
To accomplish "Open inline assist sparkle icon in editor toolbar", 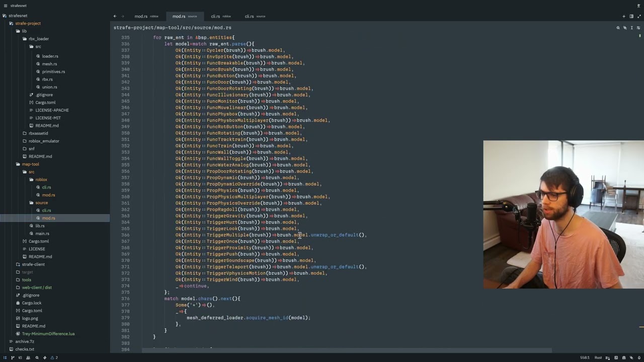I will click(625, 28).
